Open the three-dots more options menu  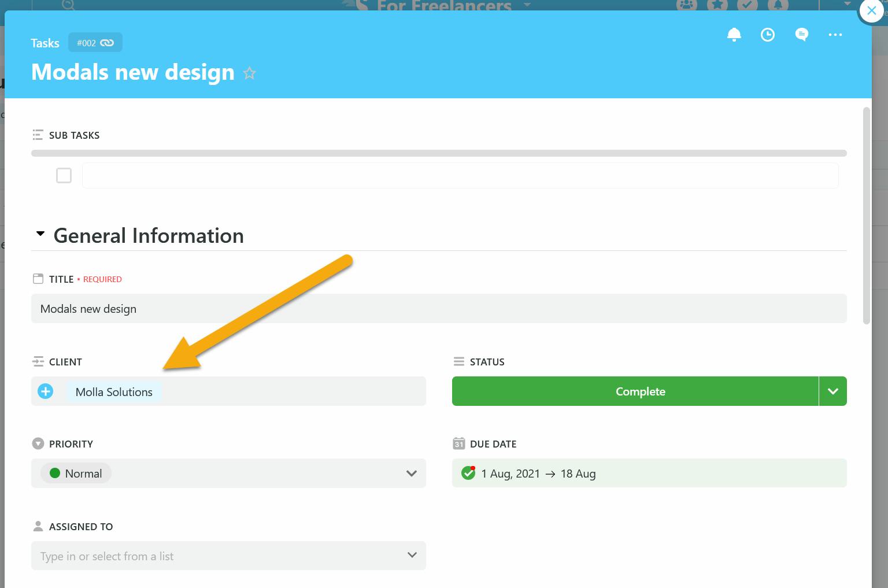(835, 35)
